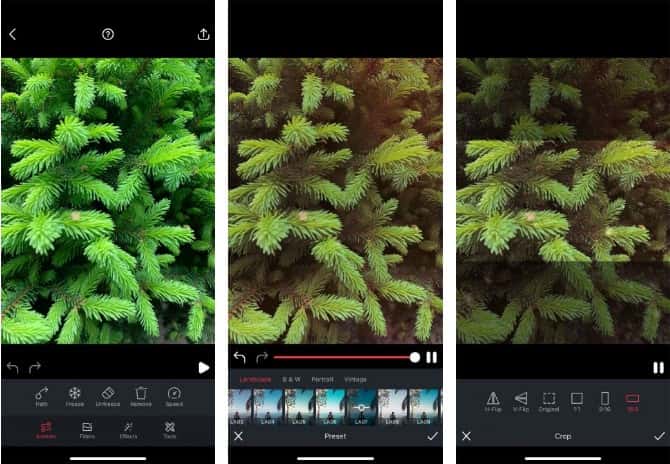The image size is (670, 464).
Task: Open the Speed gauge tool
Action: pos(174,396)
